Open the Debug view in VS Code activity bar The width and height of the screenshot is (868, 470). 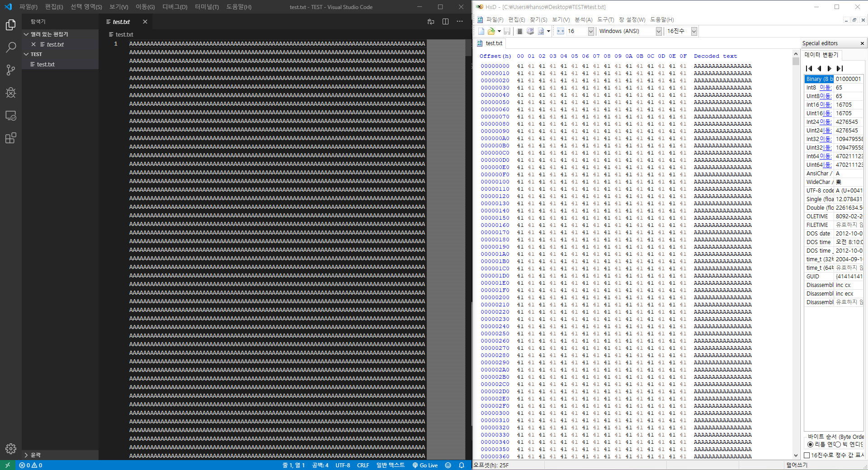[11, 93]
